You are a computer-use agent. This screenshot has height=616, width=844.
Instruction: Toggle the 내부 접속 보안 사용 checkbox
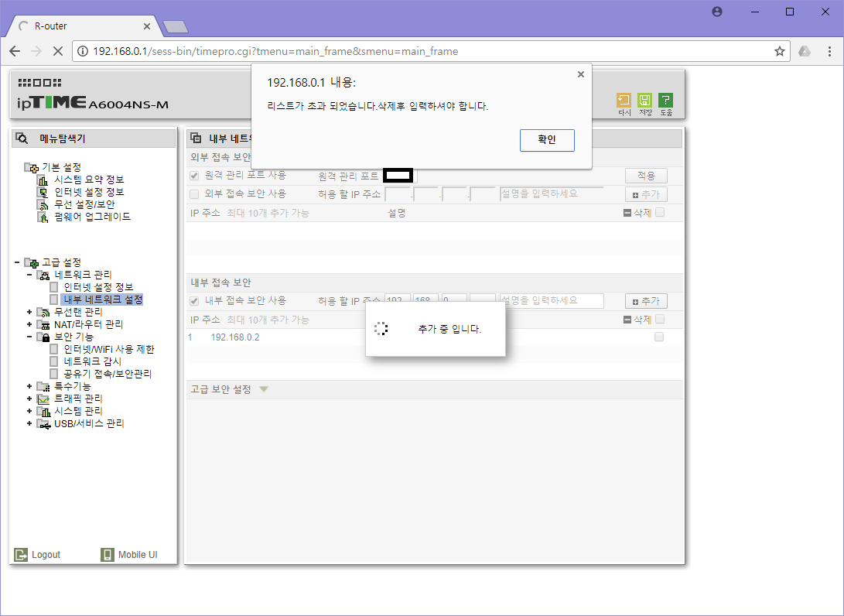click(194, 301)
